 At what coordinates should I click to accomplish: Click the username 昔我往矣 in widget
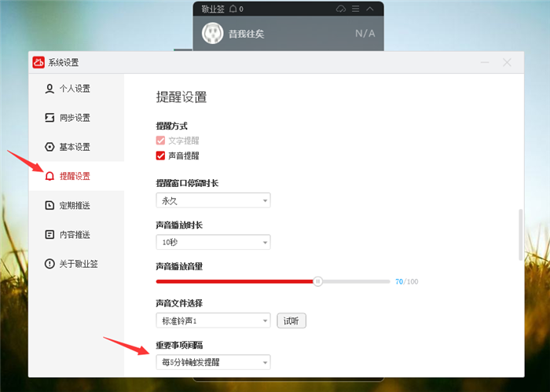246,34
